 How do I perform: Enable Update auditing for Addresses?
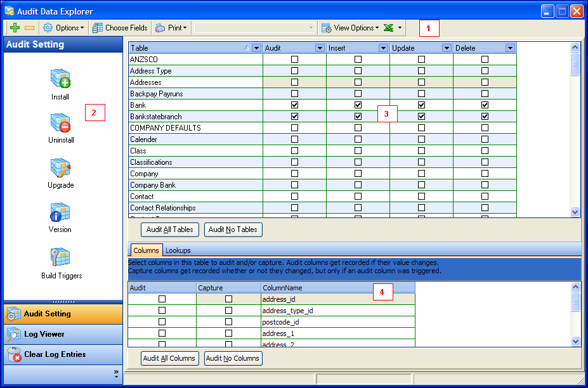(x=422, y=82)
